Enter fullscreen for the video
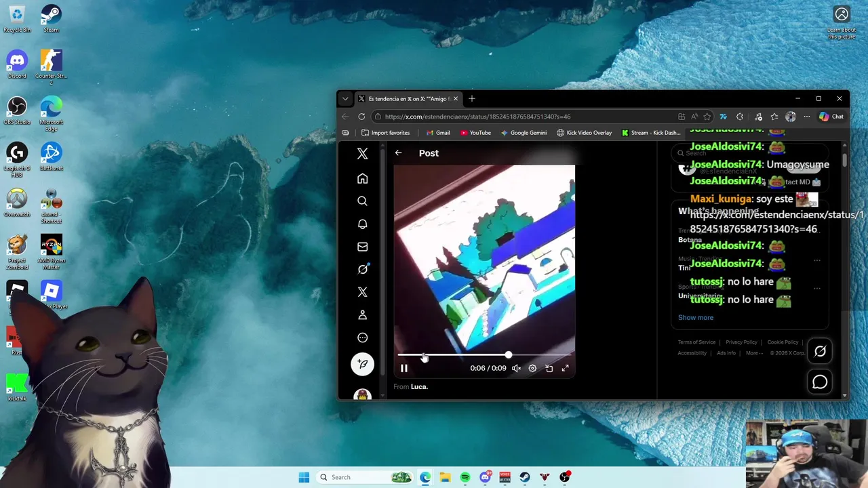The width and height of the screenshot is (868, 488). (x=565, y=368)
